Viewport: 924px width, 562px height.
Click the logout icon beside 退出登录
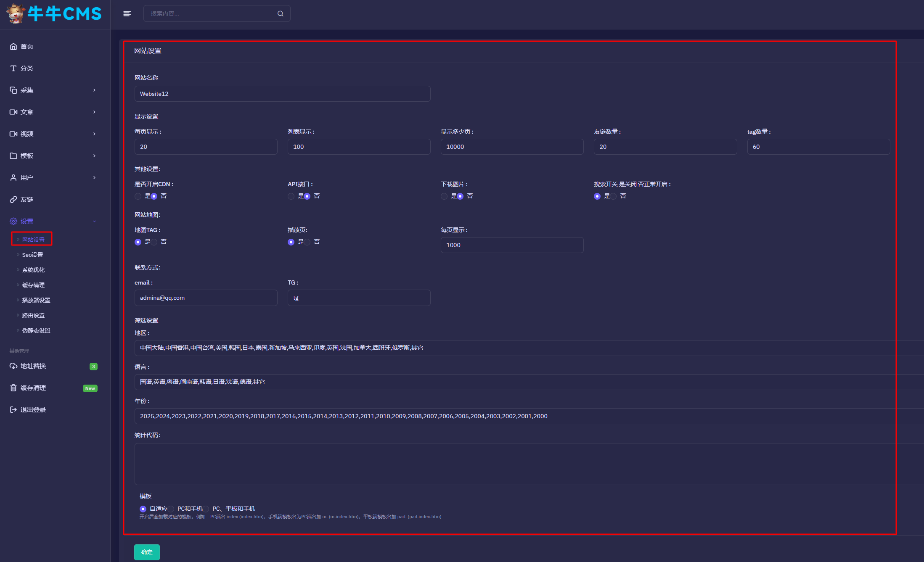coord(13,409)
